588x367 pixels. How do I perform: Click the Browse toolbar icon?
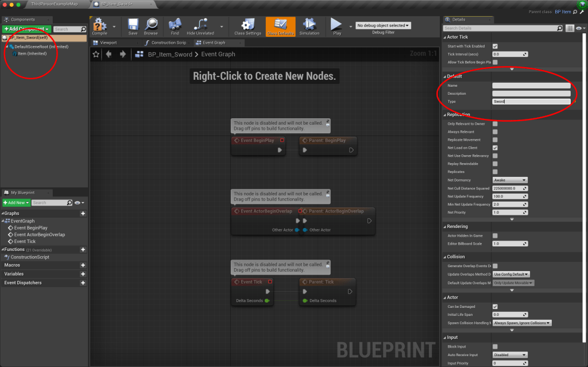tap(151, 26)
